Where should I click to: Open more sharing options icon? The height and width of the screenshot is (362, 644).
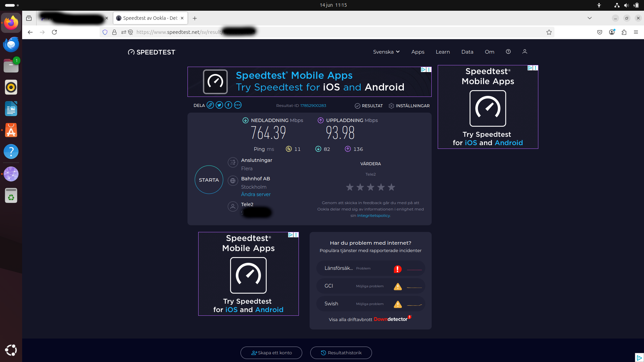238,105
